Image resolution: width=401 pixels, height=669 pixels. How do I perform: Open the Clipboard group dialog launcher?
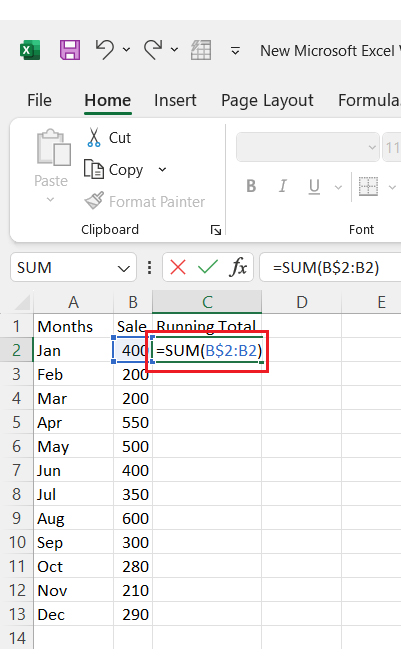[216, 230]
